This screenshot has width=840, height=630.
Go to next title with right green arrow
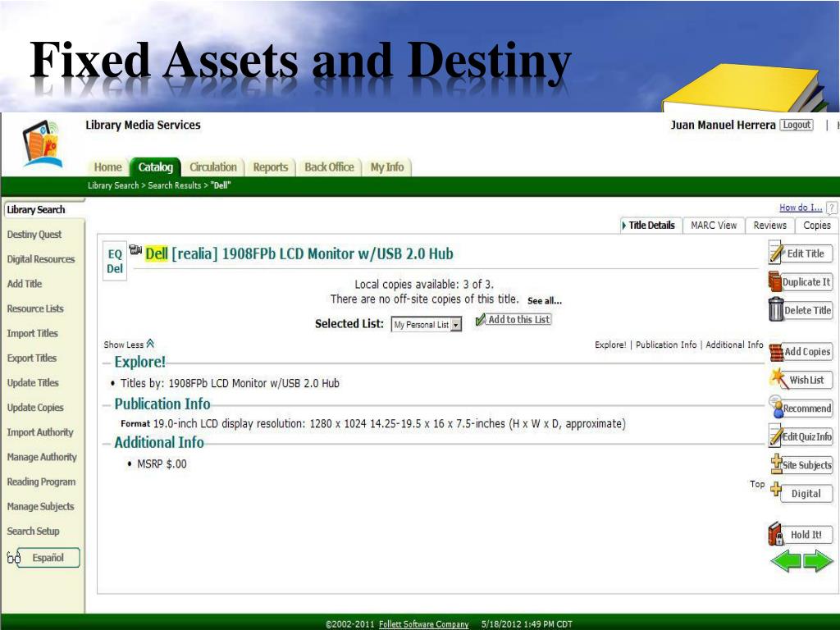(x=818, y=561)
